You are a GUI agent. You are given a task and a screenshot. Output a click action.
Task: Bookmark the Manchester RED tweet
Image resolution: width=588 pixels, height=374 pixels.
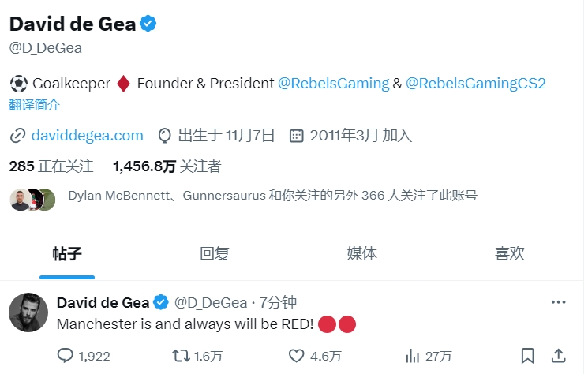coord(528,356)
